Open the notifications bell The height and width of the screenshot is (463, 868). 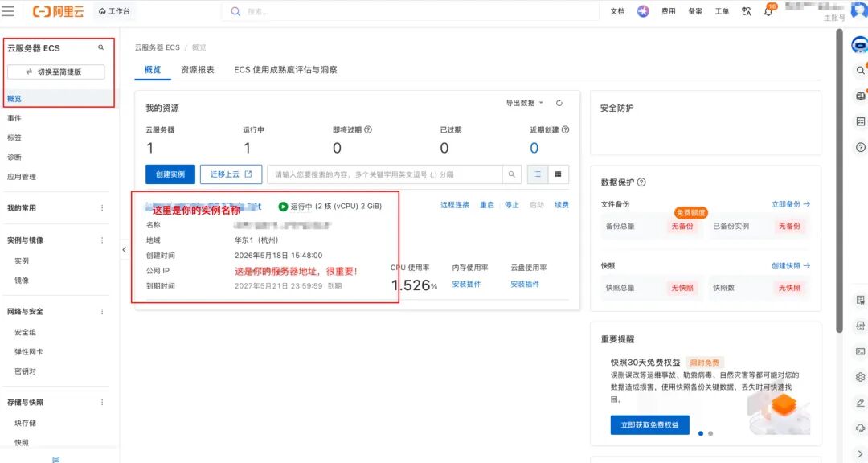(x=769, y=10)
